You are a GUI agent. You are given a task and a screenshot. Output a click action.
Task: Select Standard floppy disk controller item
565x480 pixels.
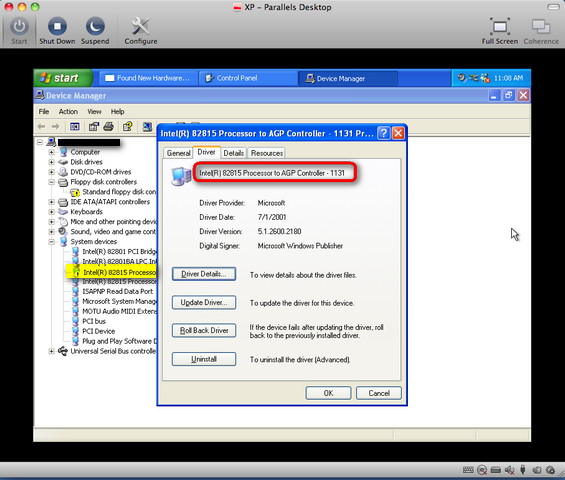tap(113, 192)
